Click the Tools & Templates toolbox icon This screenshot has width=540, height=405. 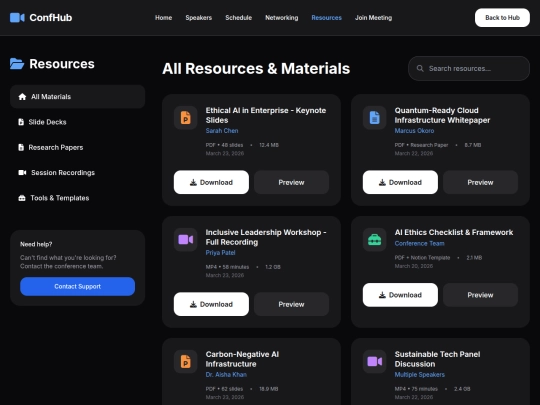[22, 198]
